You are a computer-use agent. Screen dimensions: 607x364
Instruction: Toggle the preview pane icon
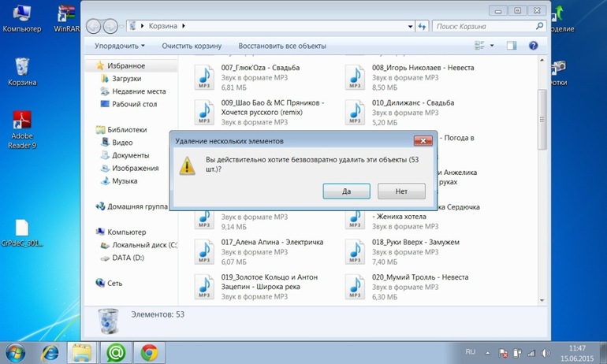tap(512, 46)
